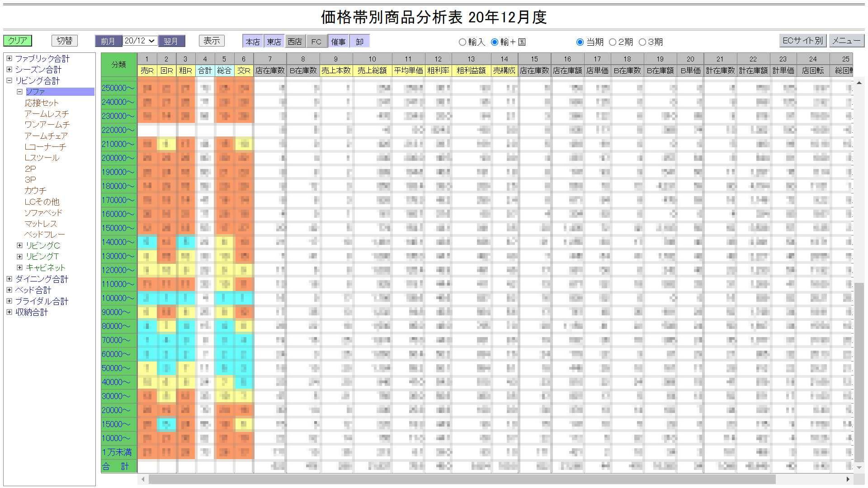Screen dimensions: 868x488
Task: Click the green クリア button
Action: pos(18,41)
